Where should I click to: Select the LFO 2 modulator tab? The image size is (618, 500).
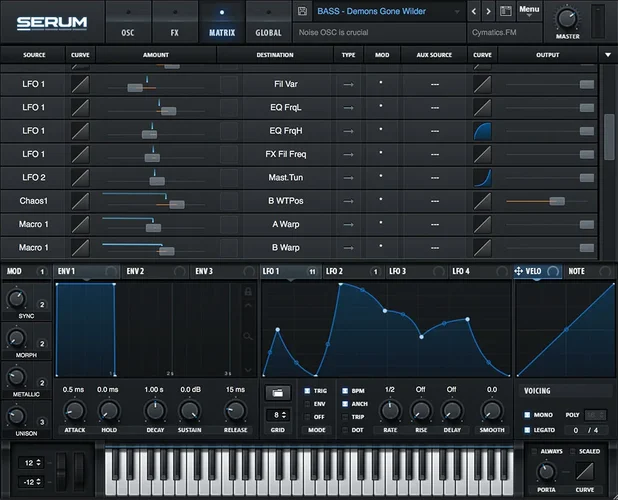point(334,271)
